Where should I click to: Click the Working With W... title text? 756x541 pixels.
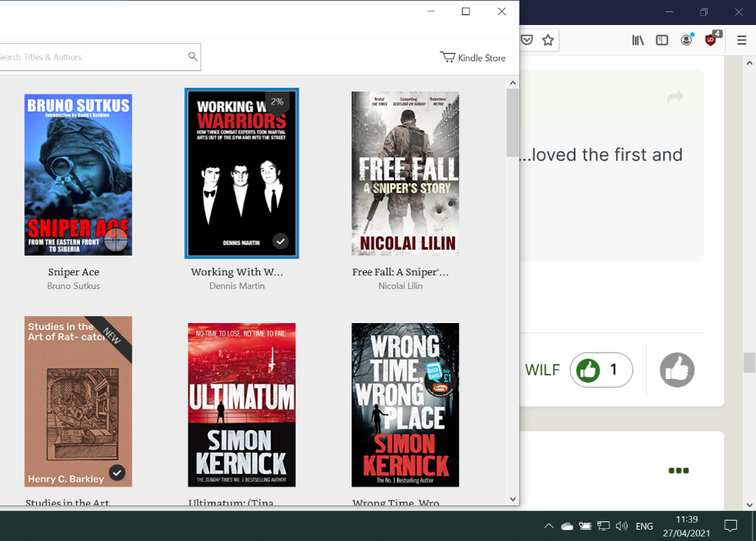(x=237, y=272)
